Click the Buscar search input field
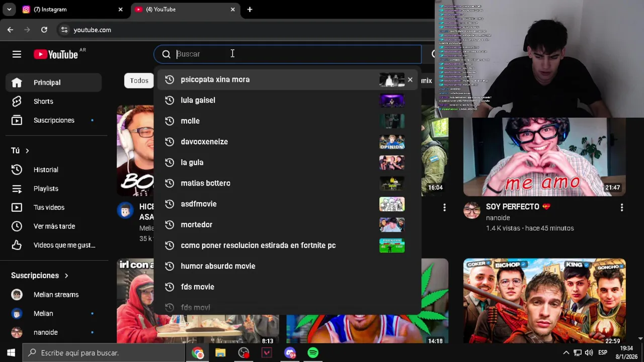 pyautogui.click(x=297, y=54)
